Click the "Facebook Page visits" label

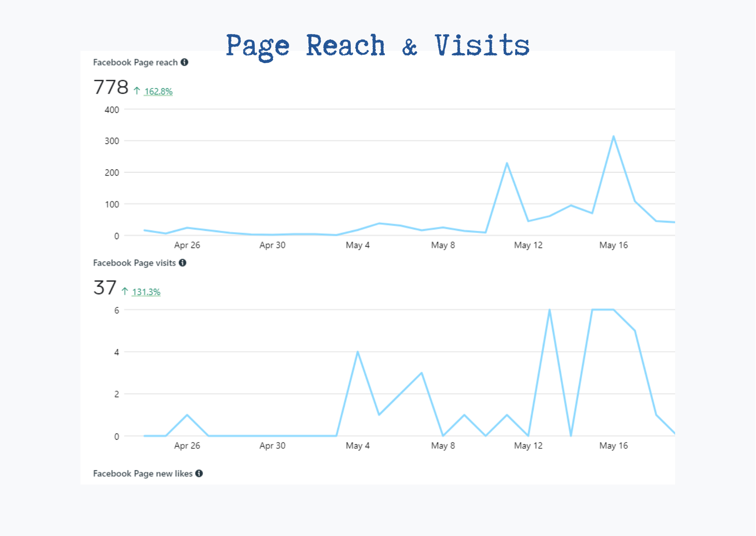click(x=135, y=263)
